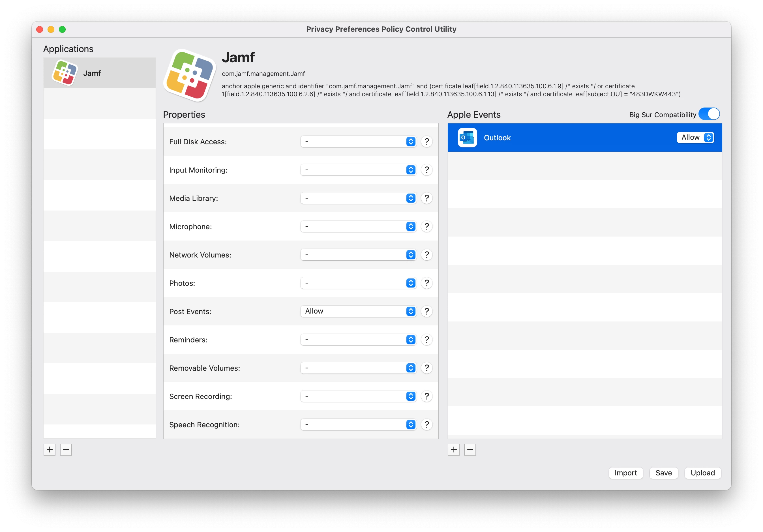Open Post Events Allow dropdown
This screenshot has width=763, height=532.
pos(358,311)
